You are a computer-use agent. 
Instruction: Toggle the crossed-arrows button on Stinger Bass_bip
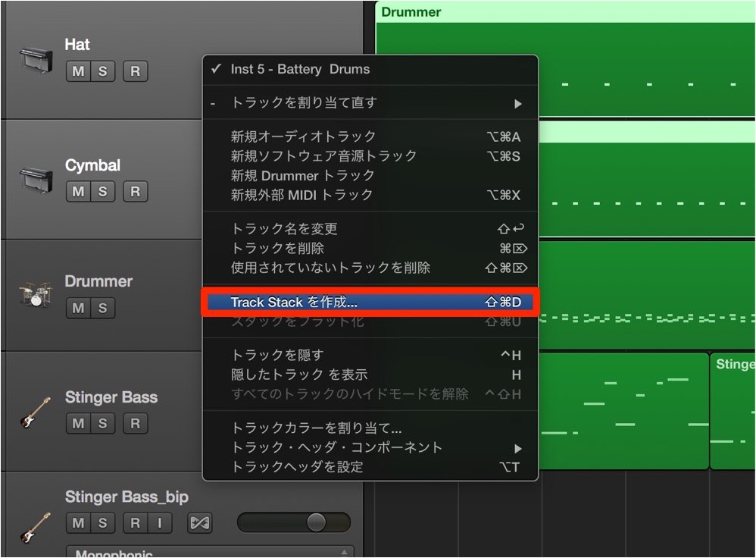point(199,523)
